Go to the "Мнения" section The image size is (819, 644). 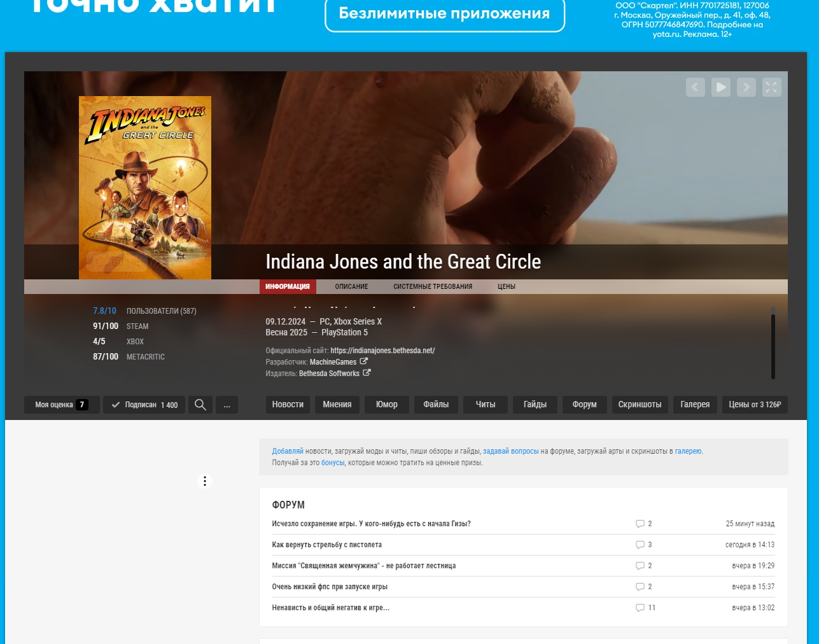[337, 405]
